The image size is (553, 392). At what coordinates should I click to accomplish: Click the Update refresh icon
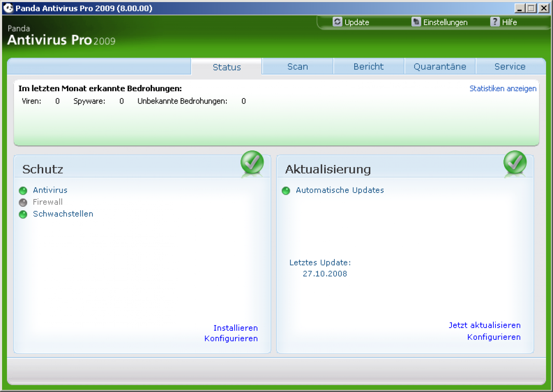click(337, 22)
